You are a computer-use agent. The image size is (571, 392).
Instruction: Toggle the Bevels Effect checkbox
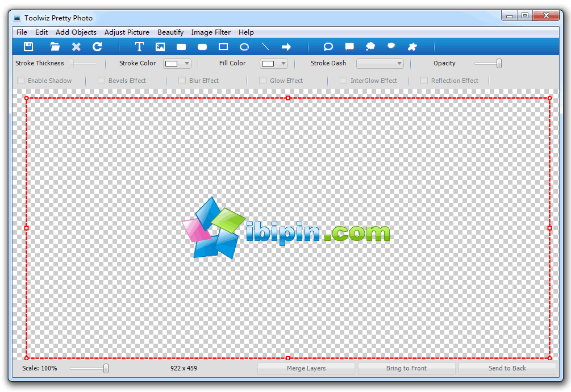(x=101, y=81)
